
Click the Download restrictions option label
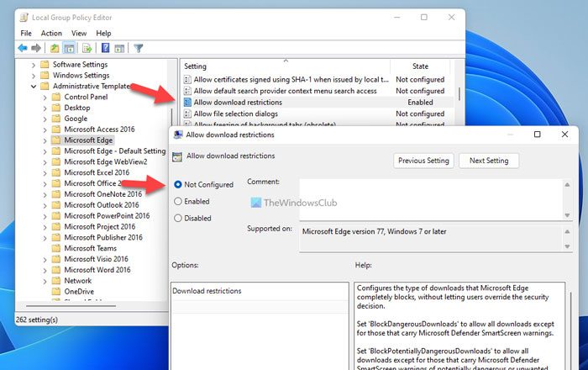coord(207,291)
